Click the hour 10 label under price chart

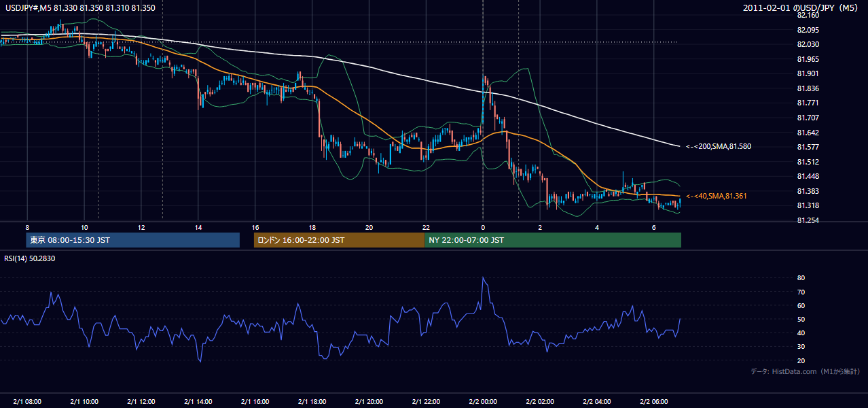(x=84, y=227)
